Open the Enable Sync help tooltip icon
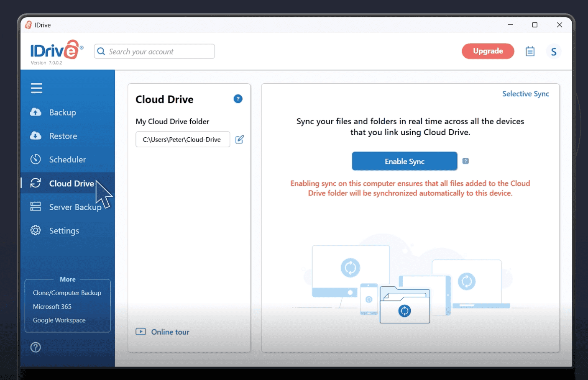Viewport: 588px width, 380px height. pyautogui.click(x=465, y=161)
